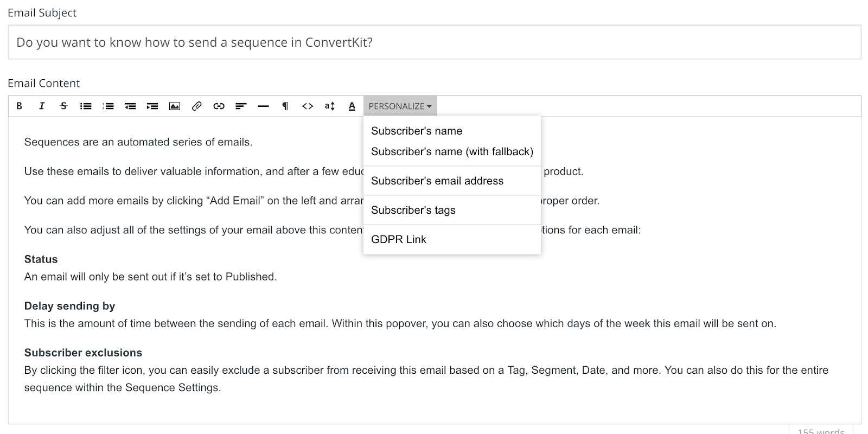Open the paragraph format icon

285,106
